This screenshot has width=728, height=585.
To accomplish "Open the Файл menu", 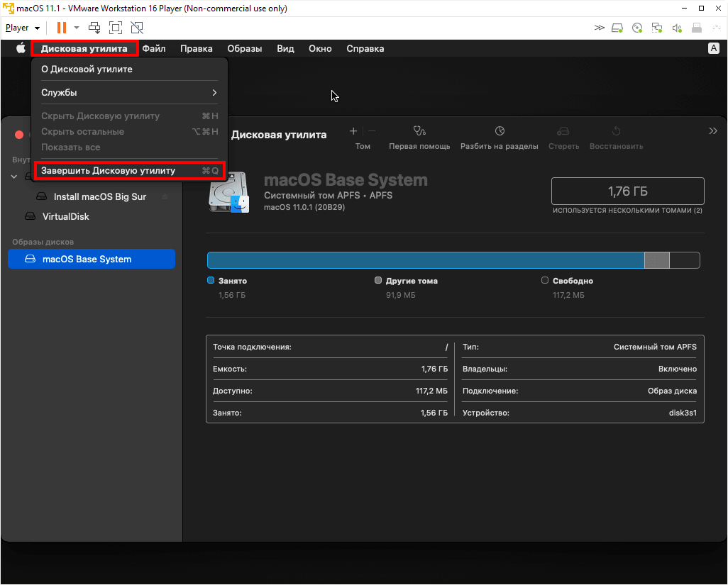I will pos(154,49).
